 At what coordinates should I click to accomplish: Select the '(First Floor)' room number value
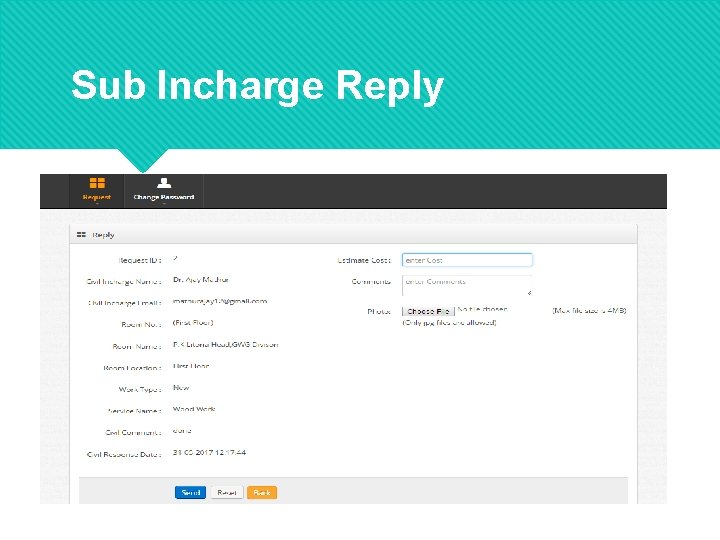coord(193,323)
